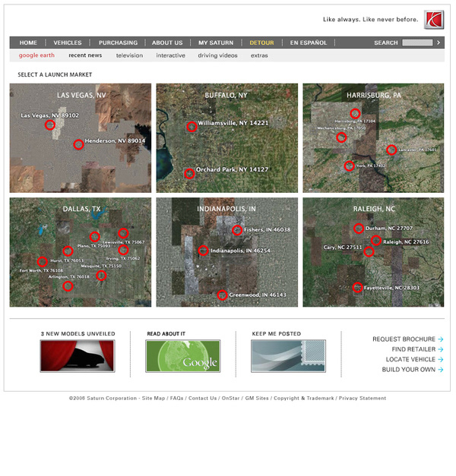Open the DETOUR menu item
The height and width of the screenshot is (476, 456).
pos(261,43)
